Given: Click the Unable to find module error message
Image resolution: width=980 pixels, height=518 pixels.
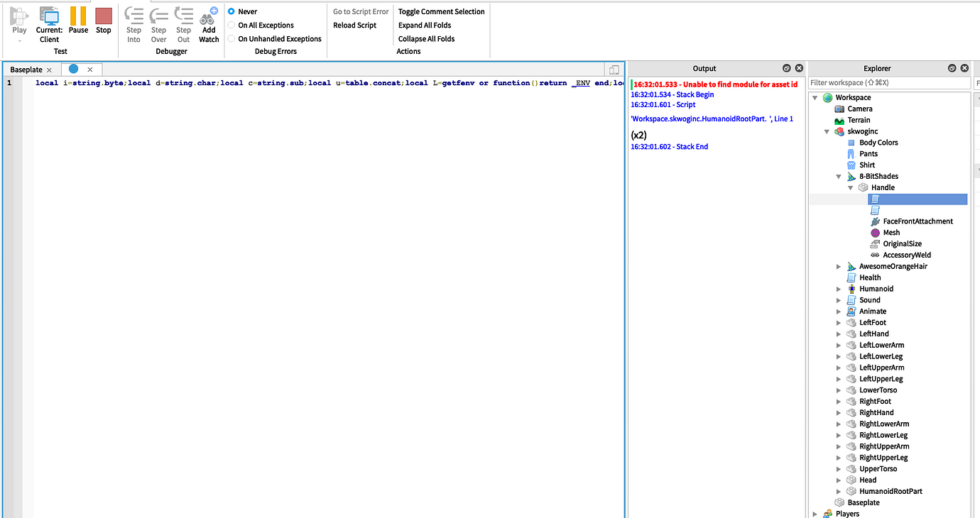Looking at the screenshot, I should (715, 84).
